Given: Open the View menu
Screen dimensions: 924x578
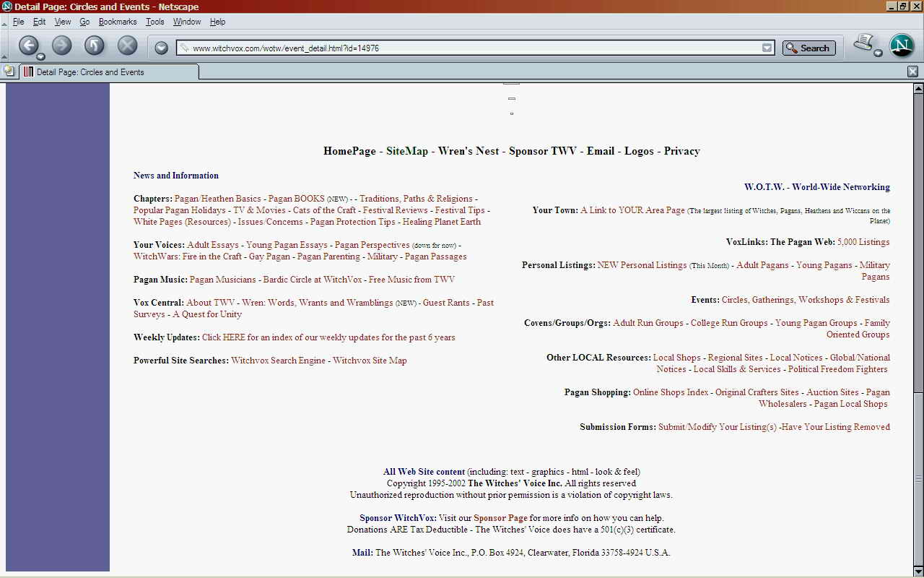Looking at the screenshot, I should point(63,22).
